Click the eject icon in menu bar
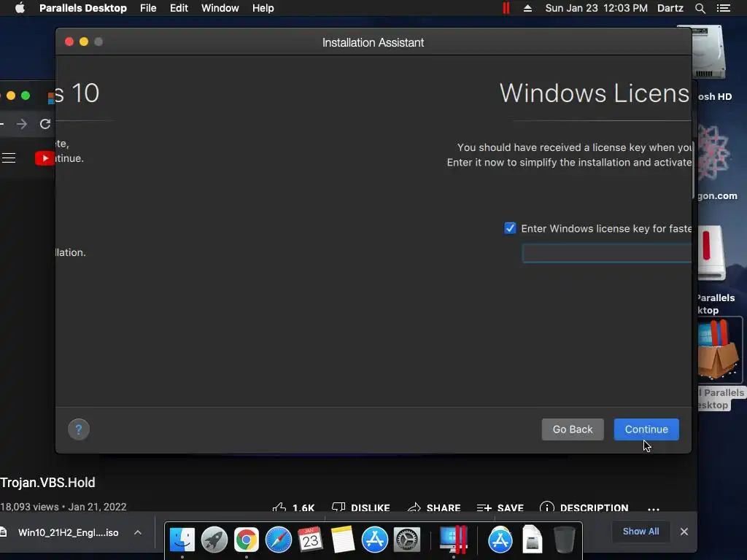 pyautogui.click(x=527, y=8)
